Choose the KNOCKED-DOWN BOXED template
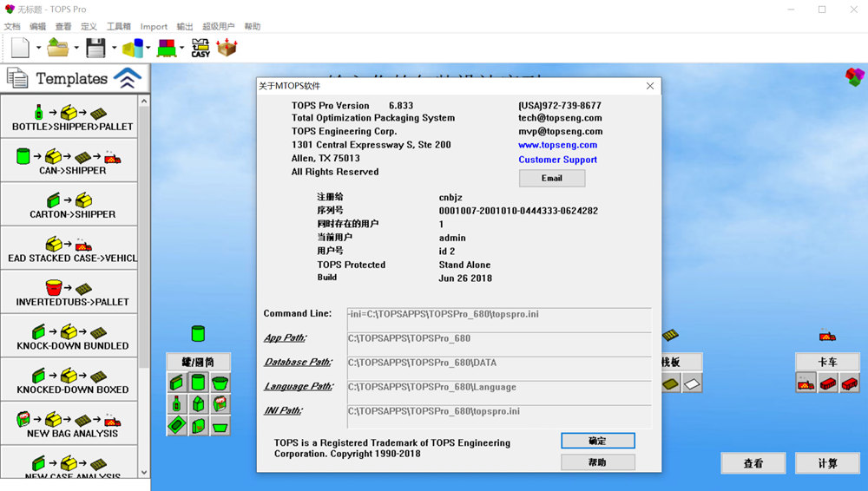 pos(69,380)
